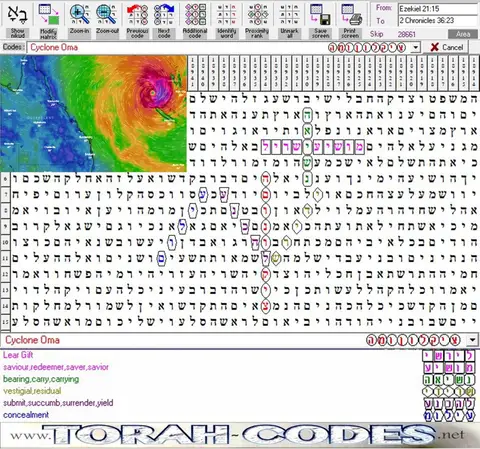Click the lower Cyclone Oma code label
Viewport: 480px width, 449px height.
click(32, 340)
